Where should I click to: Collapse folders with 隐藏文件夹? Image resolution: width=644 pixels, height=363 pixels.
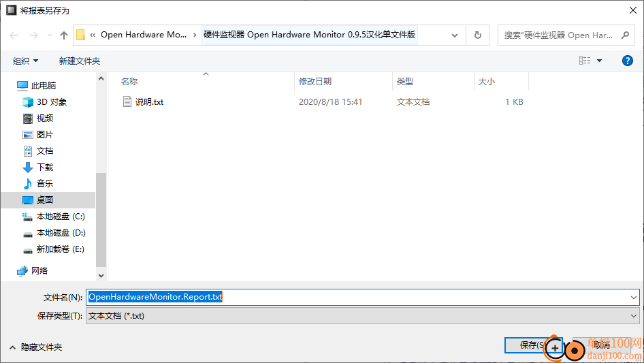pyautogui.click(x=35, y=347)
